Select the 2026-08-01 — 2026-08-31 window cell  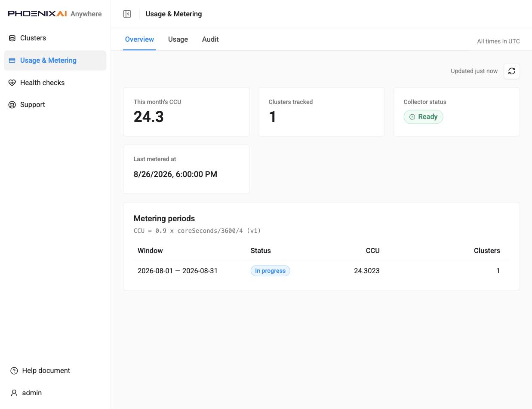tap(178, 271)
